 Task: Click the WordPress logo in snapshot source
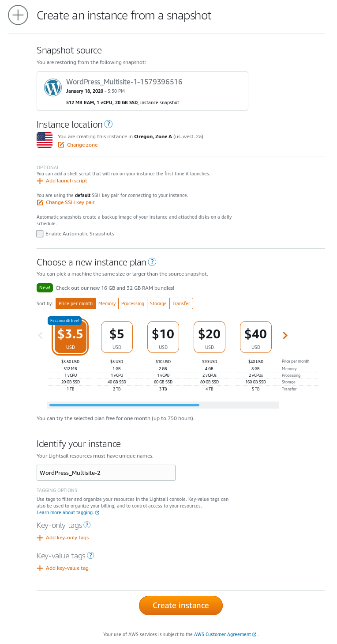coord(53,87)
